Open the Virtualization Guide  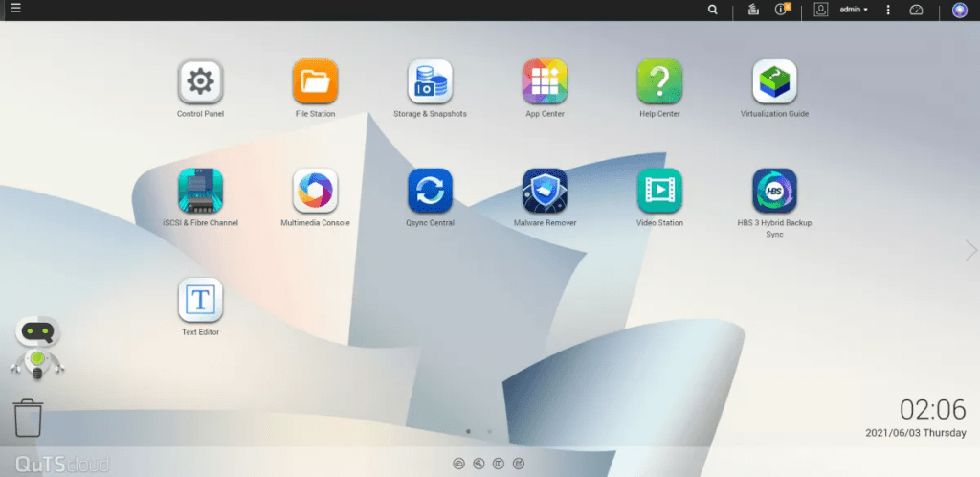pyautogui.click(x=774, y=82)
